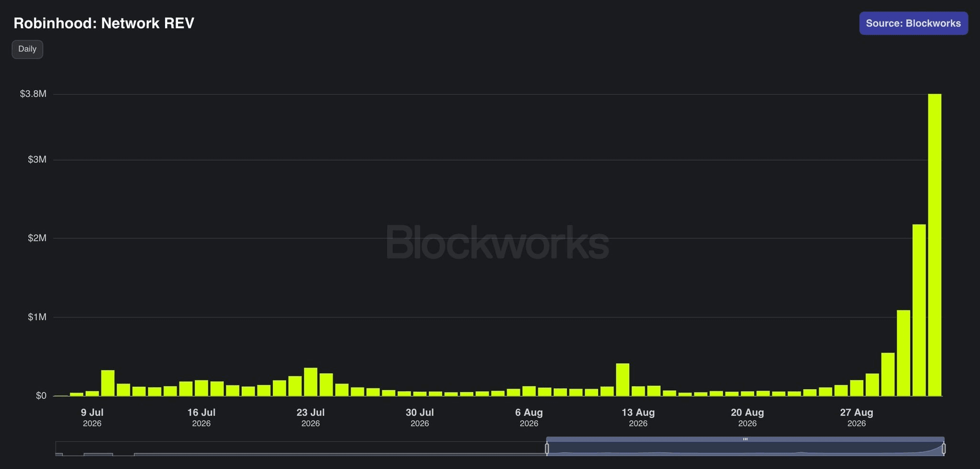Click the $0 y-axis label

tap(41, 396)
